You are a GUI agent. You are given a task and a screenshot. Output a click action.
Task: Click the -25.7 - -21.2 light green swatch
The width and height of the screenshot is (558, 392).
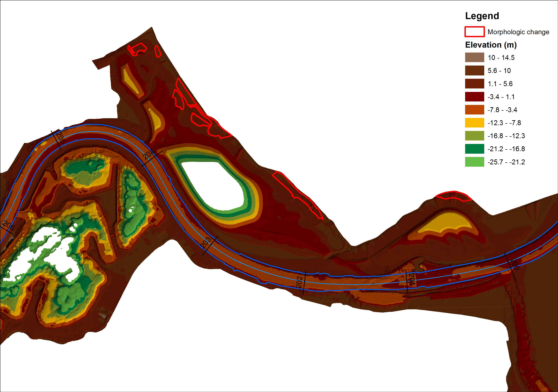pos(474,162)
